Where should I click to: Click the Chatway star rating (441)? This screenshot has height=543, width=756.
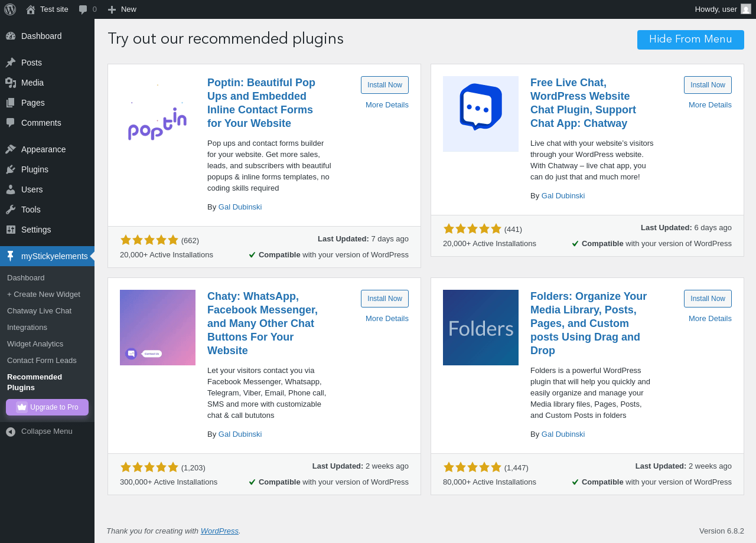click(x=483, y=229)
